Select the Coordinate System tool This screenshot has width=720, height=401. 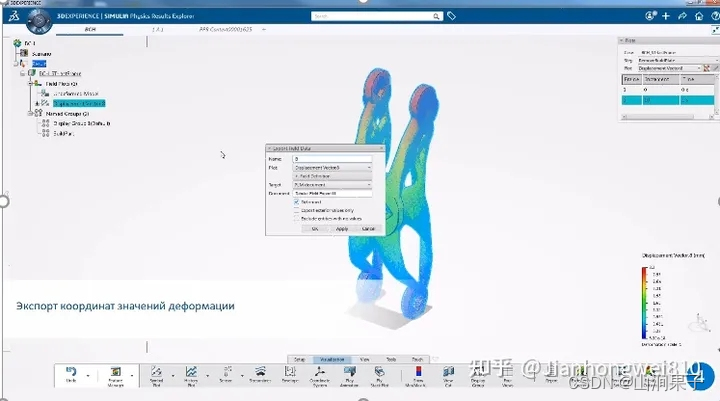click(x=320, y=376)
